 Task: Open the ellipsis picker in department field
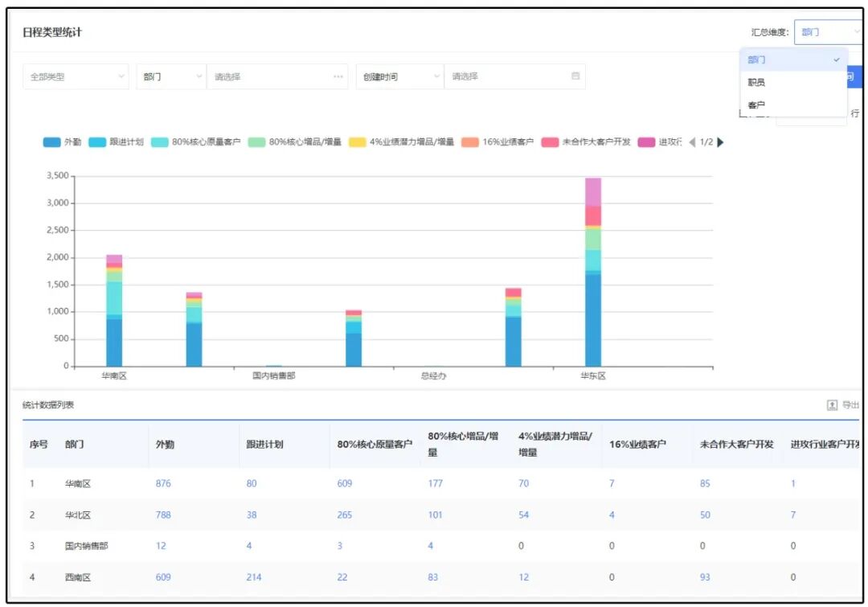tap(338, 76)
